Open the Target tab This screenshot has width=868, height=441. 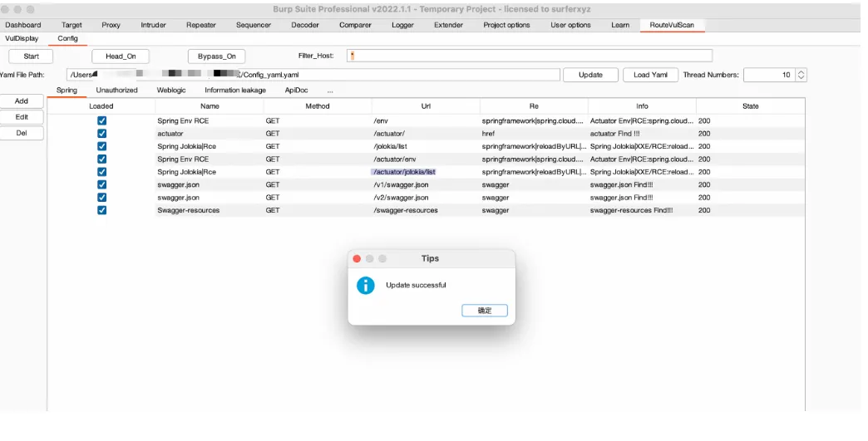tap(72, 25)
